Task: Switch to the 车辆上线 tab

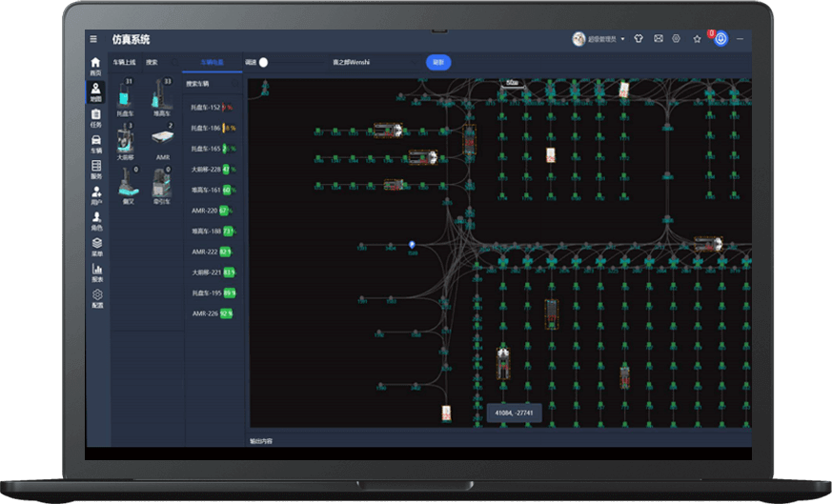Action: pyautogui.click(x=125, y=62)
